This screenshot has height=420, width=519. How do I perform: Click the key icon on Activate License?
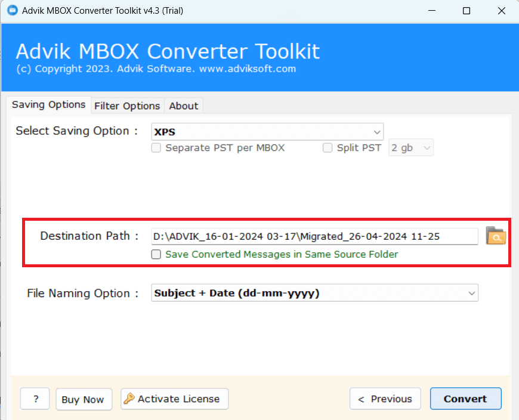tap(129, 399)
